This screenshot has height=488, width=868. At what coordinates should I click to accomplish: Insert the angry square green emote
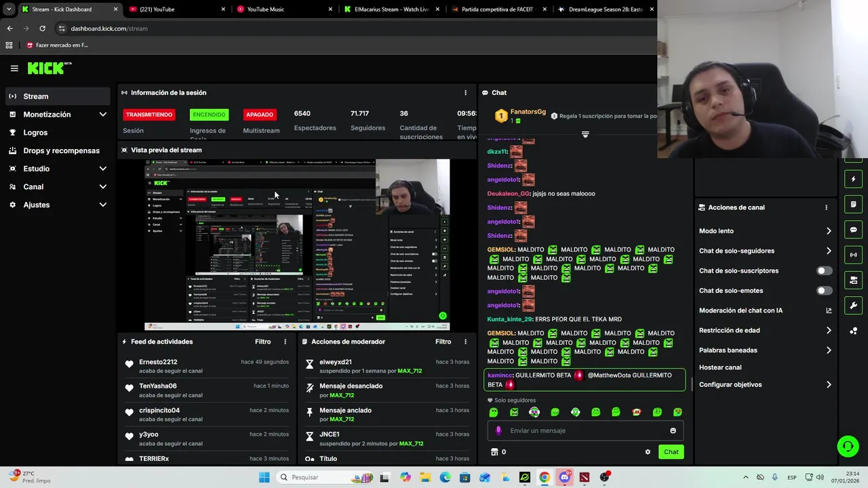click(x=514, y=412)
